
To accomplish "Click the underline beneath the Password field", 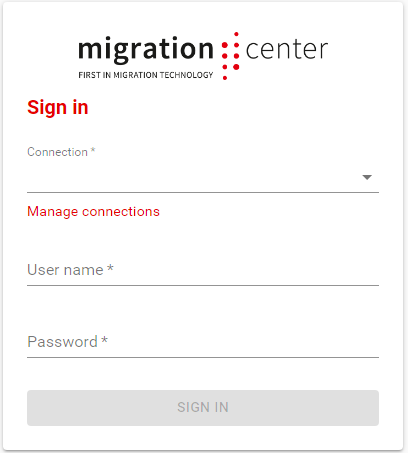I will pos(203,357).
